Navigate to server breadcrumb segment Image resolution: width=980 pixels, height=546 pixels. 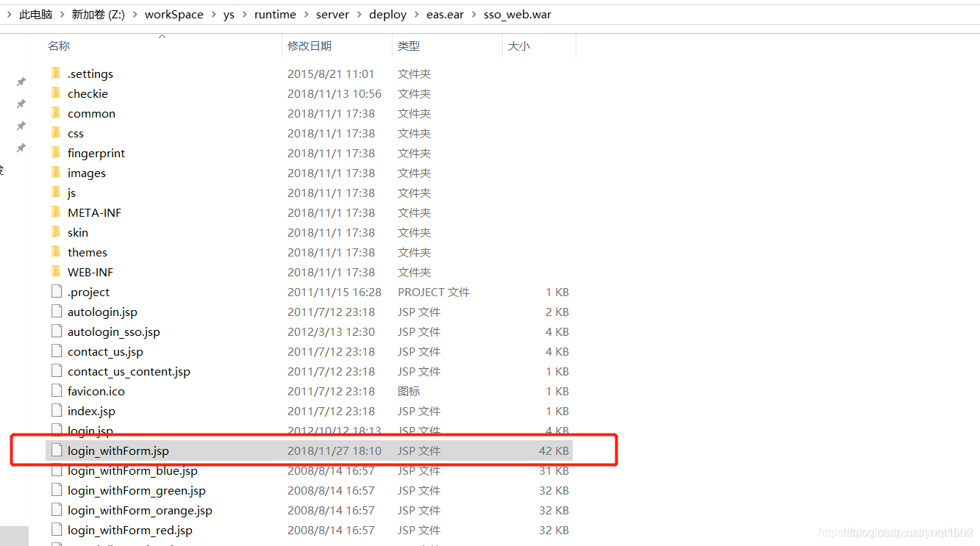click(332, 15)
